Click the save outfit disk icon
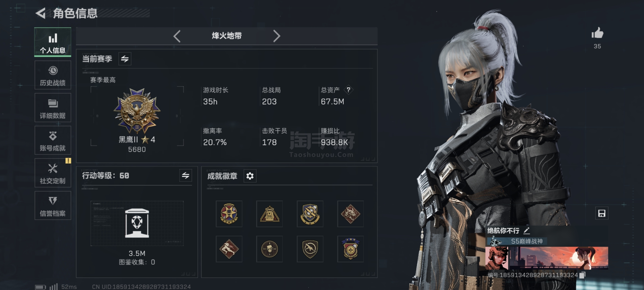This screenshot has height=290, width=644. coord(602,213)
